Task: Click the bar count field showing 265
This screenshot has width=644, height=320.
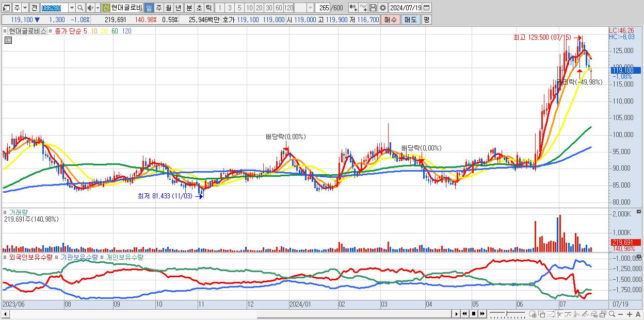Action: point(323,8)
